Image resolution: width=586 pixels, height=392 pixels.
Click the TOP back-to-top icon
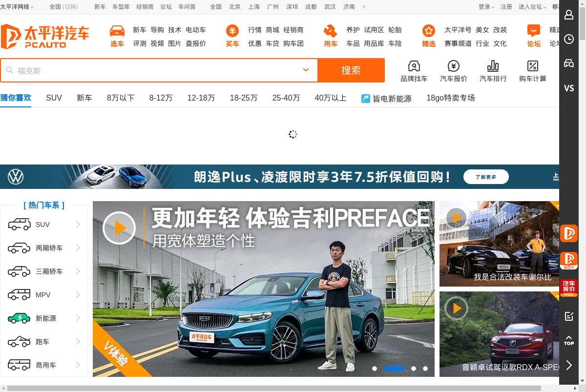click(569, 340)
